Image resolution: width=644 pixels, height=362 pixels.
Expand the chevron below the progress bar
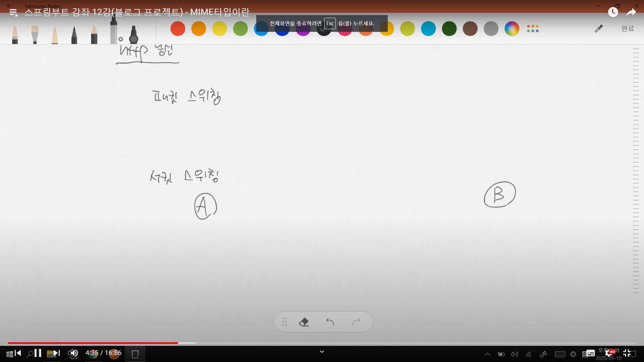322,352
